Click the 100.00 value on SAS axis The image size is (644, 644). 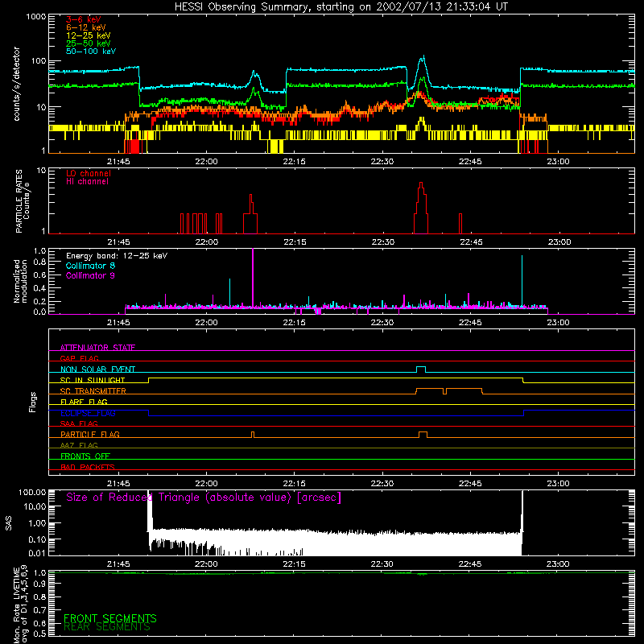(x=32, y=492)
